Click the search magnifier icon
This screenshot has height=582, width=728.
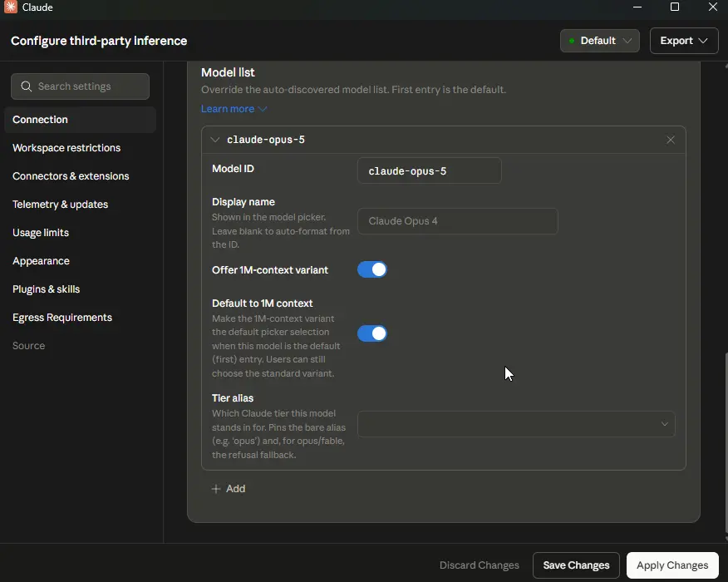[x=27, y=86]
